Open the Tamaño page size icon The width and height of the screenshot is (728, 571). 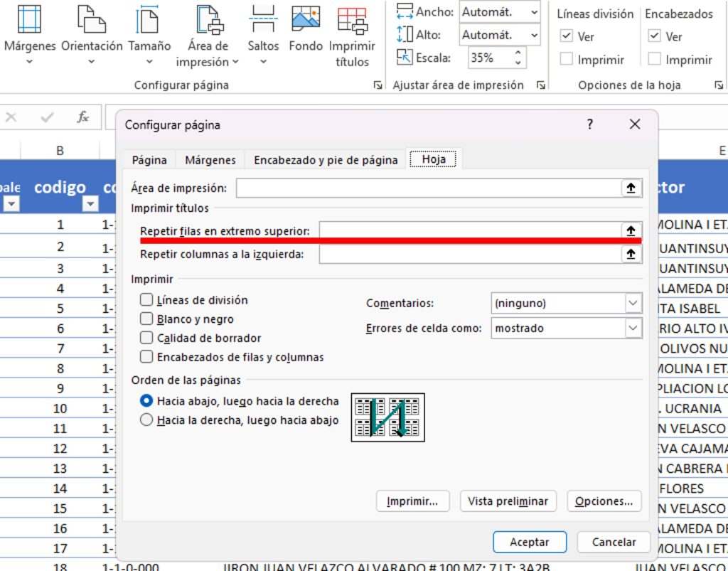point(149,20)
